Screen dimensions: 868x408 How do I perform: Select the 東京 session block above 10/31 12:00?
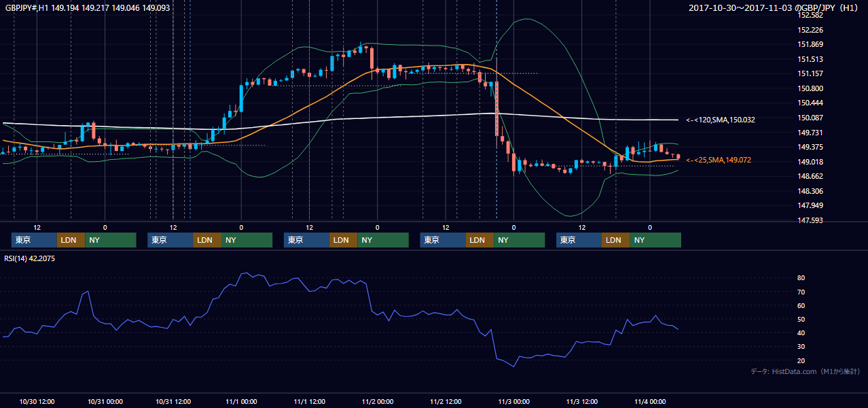[170, 240]
